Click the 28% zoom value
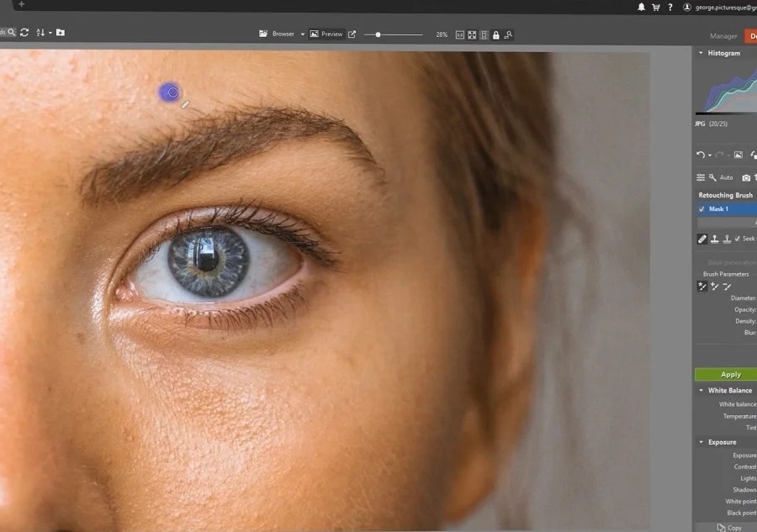Image resolution: width=757 pixels, height=532 pixels. pos(442,34)
